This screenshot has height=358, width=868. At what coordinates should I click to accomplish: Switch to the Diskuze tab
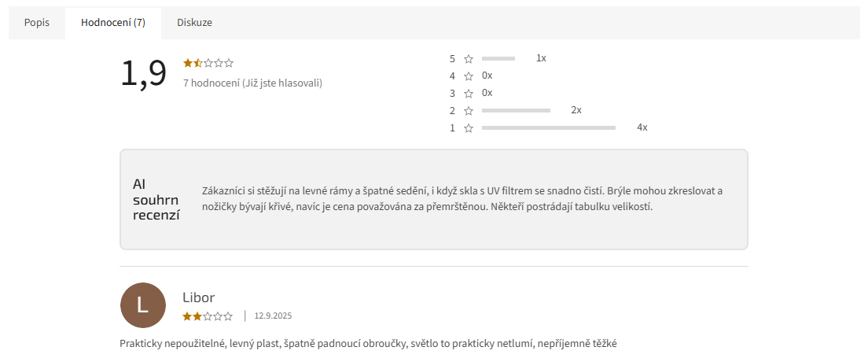pos(194,23)
